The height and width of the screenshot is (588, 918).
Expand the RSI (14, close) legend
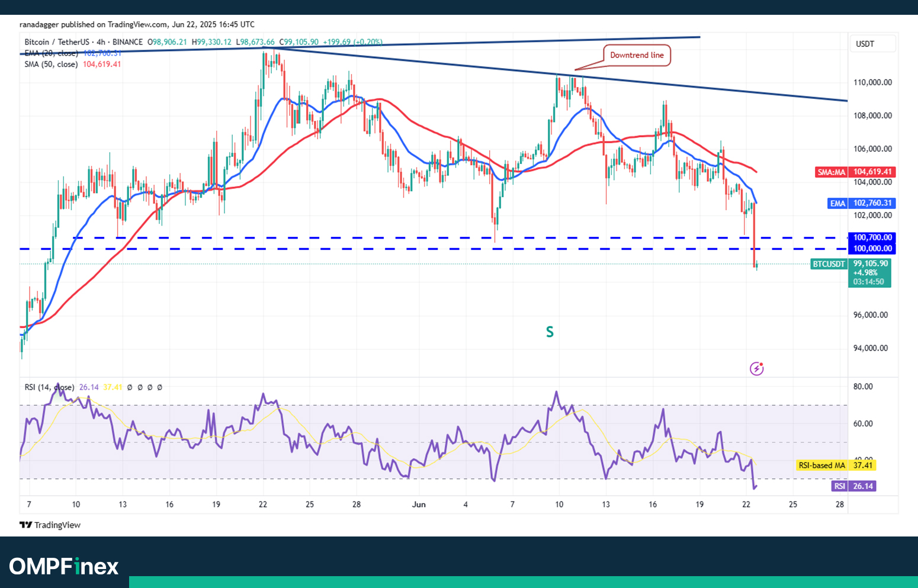pyautogui.click(x=49, y=387)
